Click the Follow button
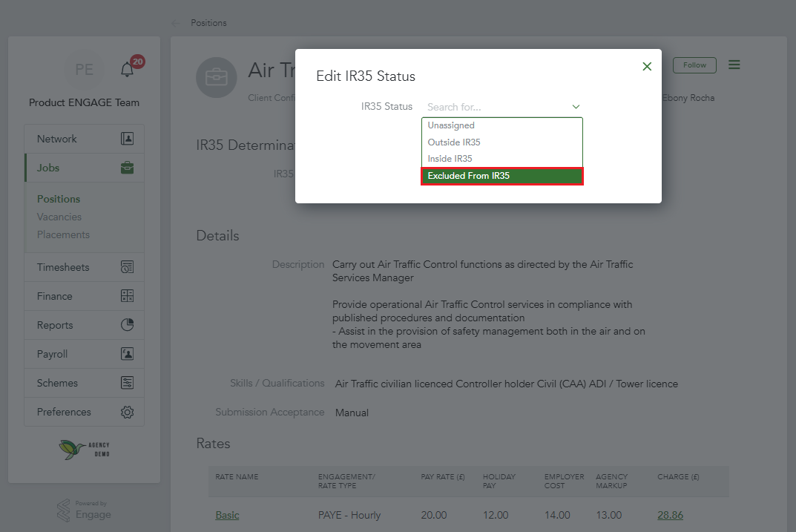Image resolution: width=796 pixels, height=532 pixels. click(x=694, y=65)
